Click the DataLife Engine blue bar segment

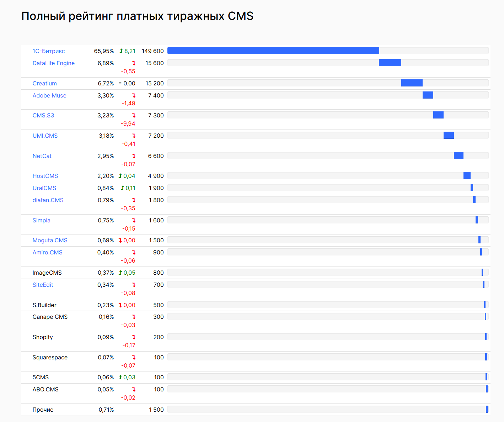(390, 63)
